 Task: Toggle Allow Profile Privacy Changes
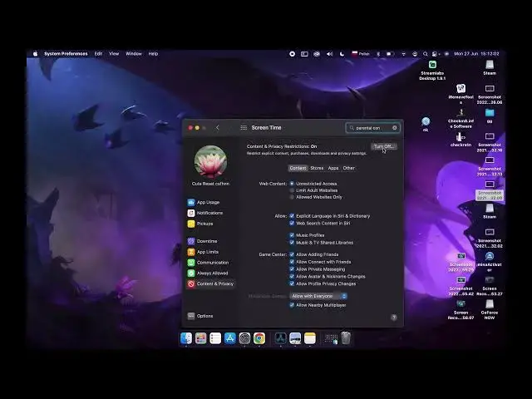[292, 283]
